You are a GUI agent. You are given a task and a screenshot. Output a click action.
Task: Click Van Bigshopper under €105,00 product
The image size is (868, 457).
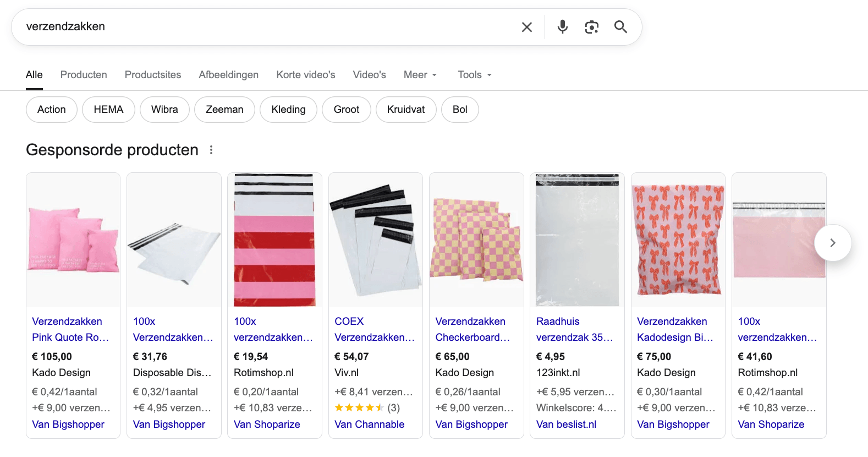coord(68,425)
